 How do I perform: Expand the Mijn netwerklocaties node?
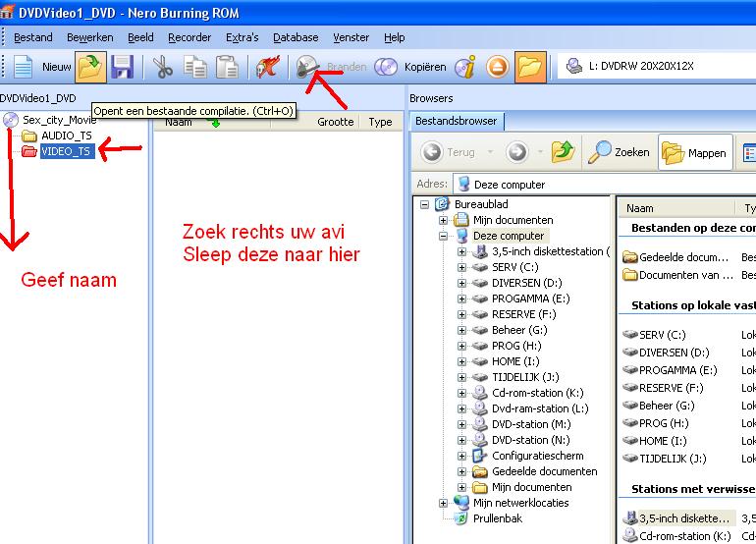[x=443, y=503]
